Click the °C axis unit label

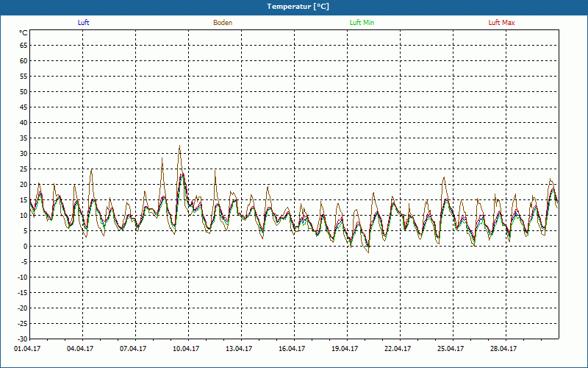click(24, 33)
